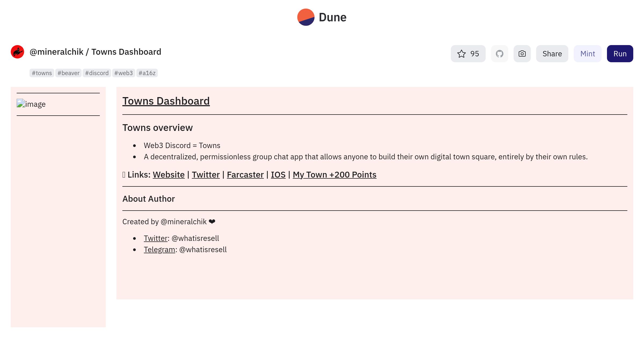Click the @mineralchik username in title
Image resolution: width=644 pixels, height=338 pixels.
(56, 52)
